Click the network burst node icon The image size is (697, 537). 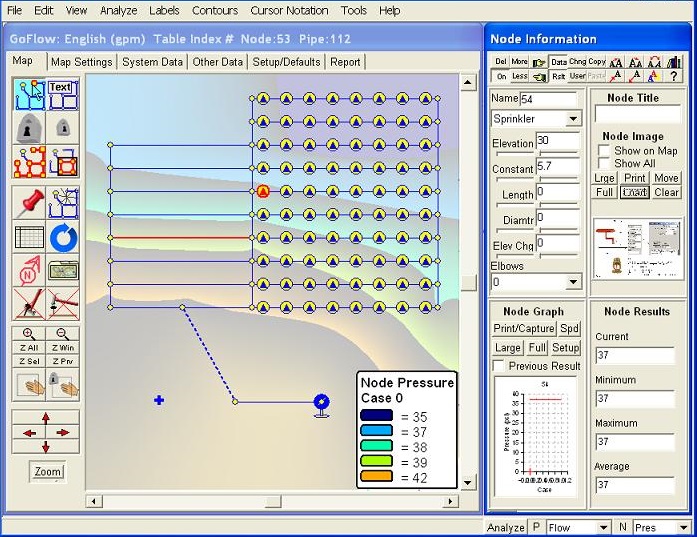tap(63, 203)
